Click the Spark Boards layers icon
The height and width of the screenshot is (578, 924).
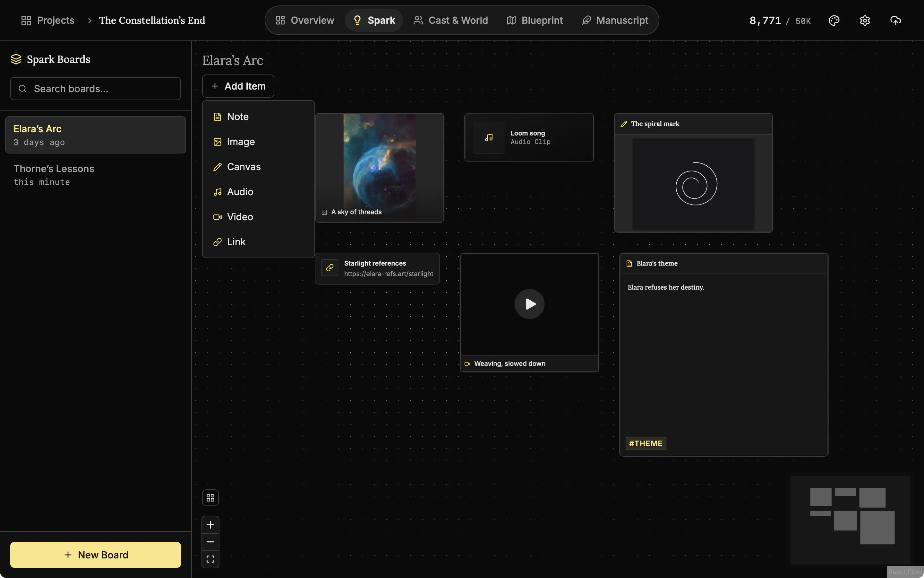tap(16, 59)
